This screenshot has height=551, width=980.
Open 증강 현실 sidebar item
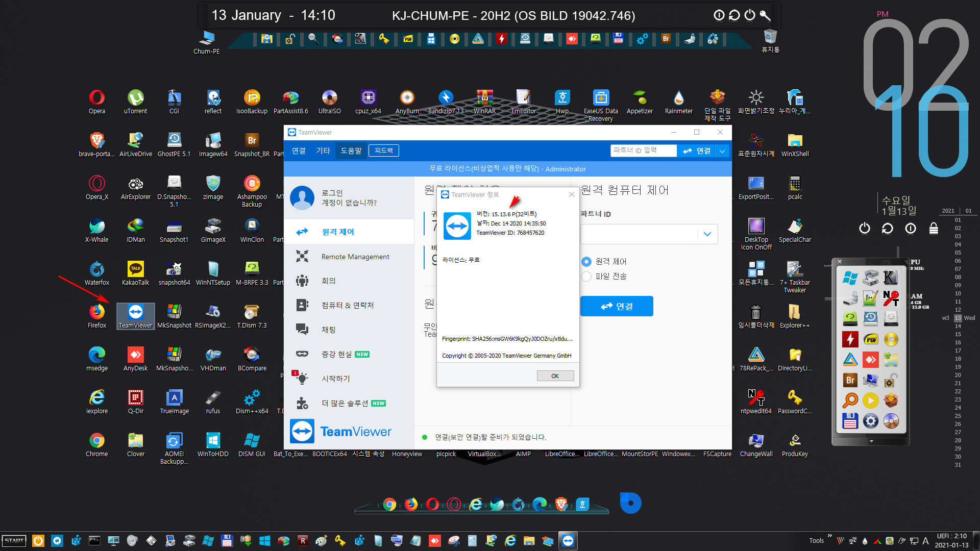(349, 354)
